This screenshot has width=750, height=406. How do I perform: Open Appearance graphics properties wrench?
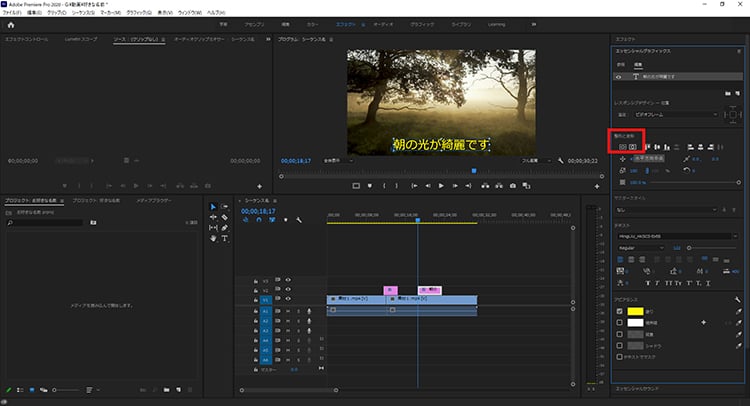point(737,299)
